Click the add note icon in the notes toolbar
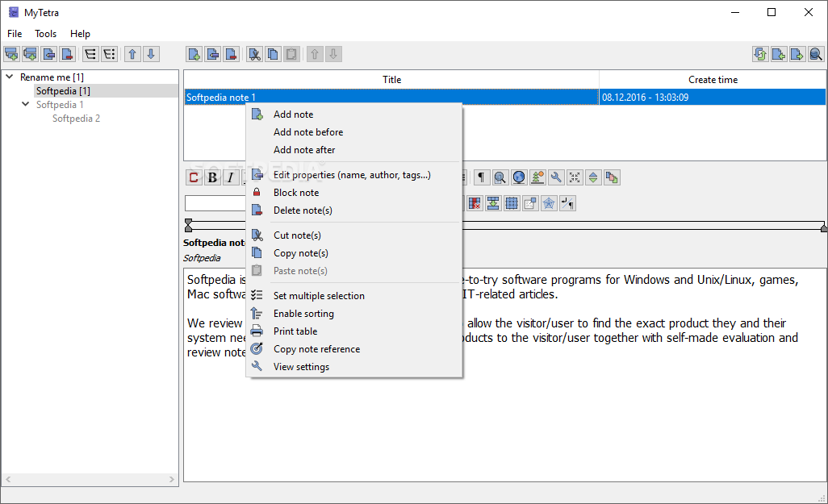Screen dimensions: 828x504 tap(194, 54)
